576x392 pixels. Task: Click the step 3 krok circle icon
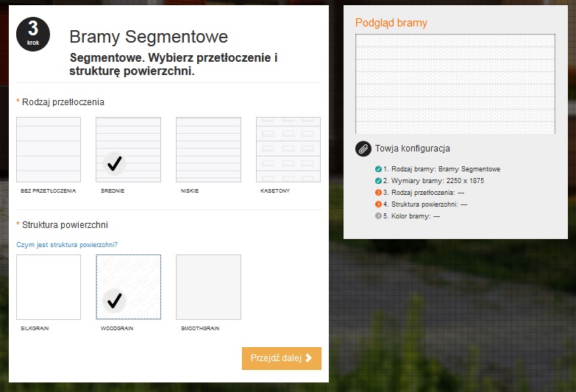pyautogui.click(x=33, y=34)
